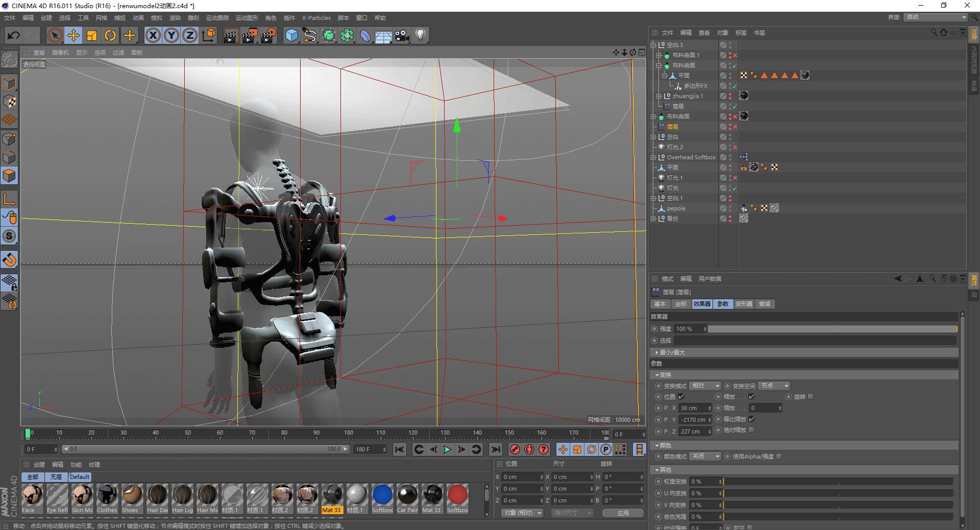
Task: Toggle the 旋转 checkbox
Action: (x=811, y=397)
